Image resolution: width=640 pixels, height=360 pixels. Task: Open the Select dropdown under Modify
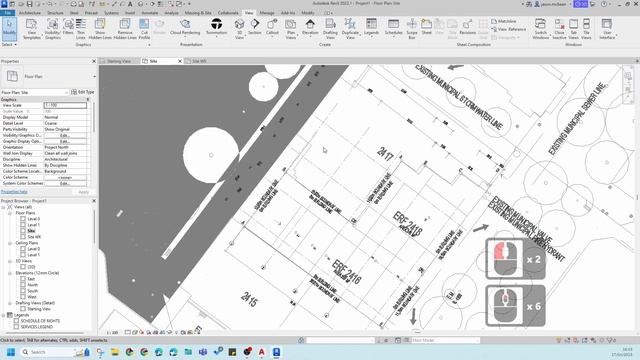click(x=9, y=44)
